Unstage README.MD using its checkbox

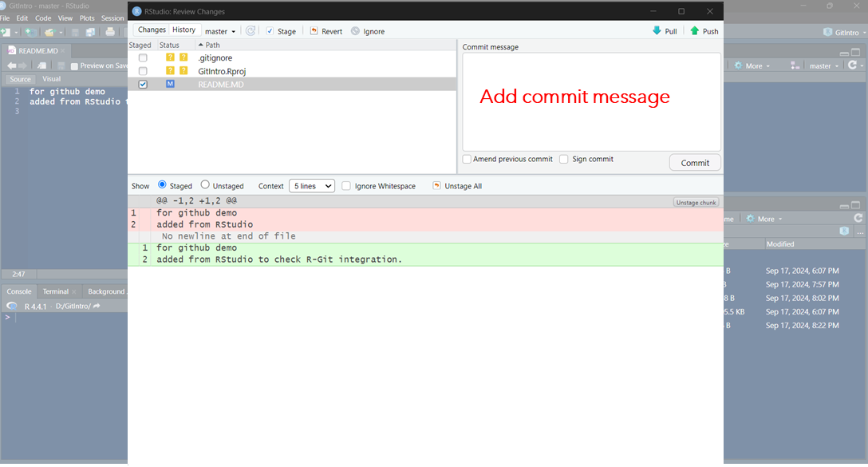coord(143,84)
